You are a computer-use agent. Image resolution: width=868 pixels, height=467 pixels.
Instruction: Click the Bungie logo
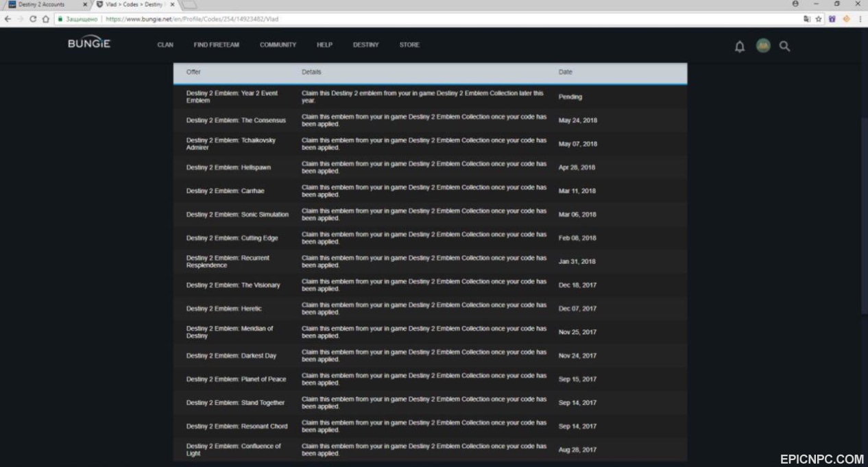click(x=89, y=44)
